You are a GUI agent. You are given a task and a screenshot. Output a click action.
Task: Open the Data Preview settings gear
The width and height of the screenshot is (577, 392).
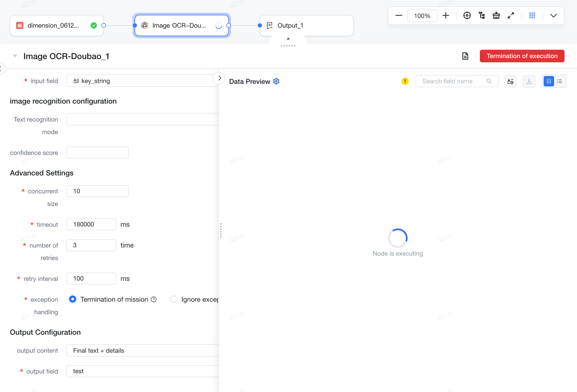coord(276,81)
